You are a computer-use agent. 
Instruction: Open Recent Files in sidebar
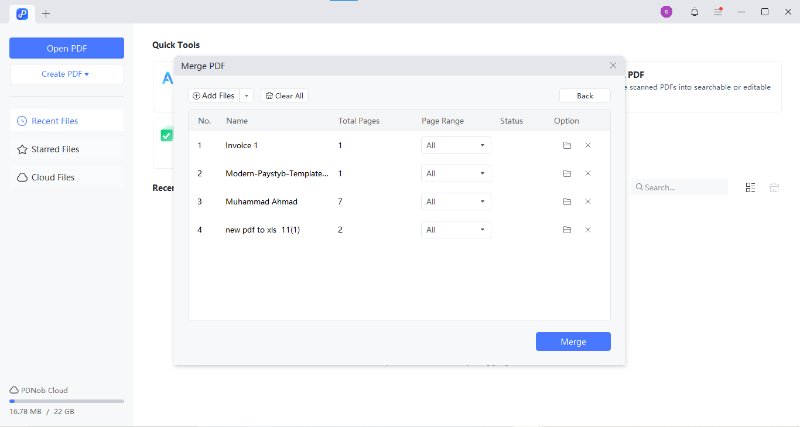pyautogui.click(x=66, y=121)
